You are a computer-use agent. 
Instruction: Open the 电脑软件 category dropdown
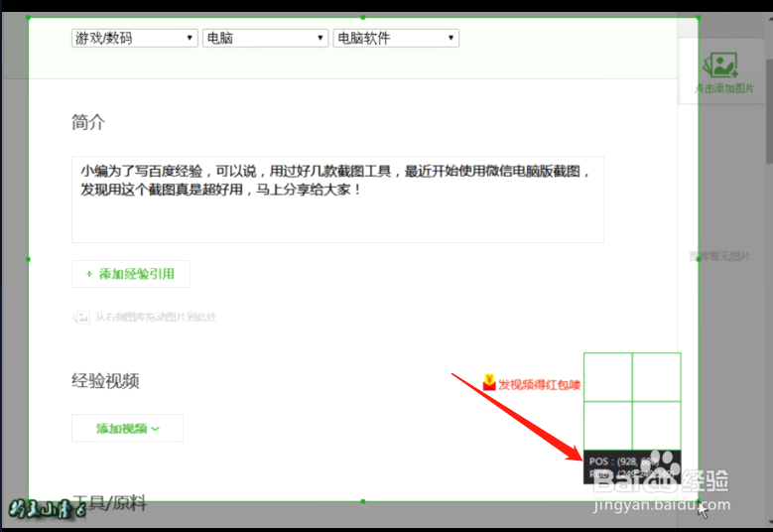396,38
